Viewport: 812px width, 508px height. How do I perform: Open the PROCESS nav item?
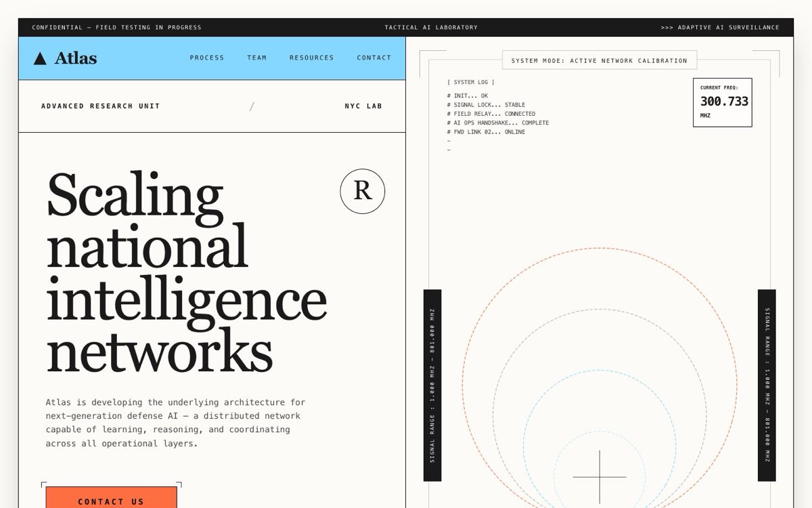(x=207, y=58)
